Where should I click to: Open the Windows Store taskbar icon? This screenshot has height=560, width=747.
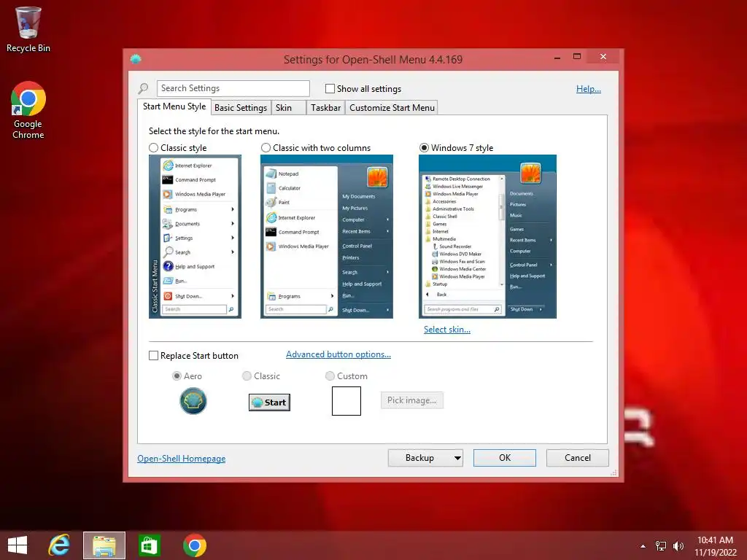click(x=149, y=545)
